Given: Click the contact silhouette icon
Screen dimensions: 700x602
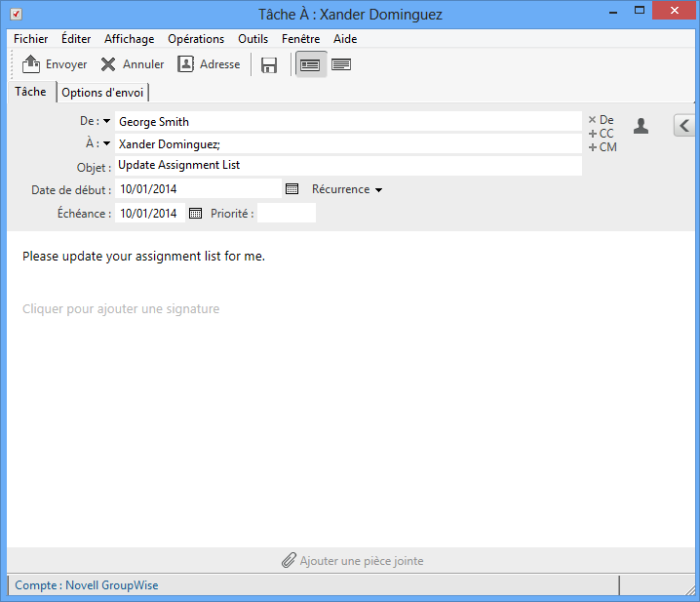Looking at the screenshot, I should pyautogui.click(x=641, y=126).
